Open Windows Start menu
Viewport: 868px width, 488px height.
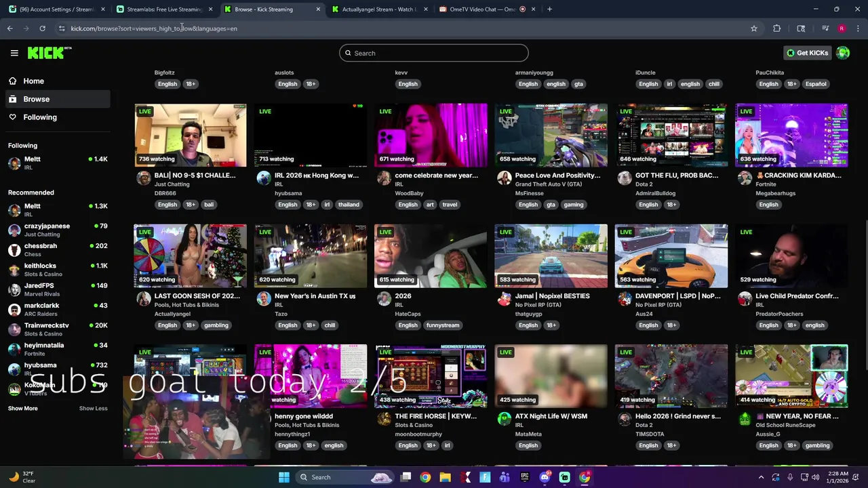tap(284, 477)
